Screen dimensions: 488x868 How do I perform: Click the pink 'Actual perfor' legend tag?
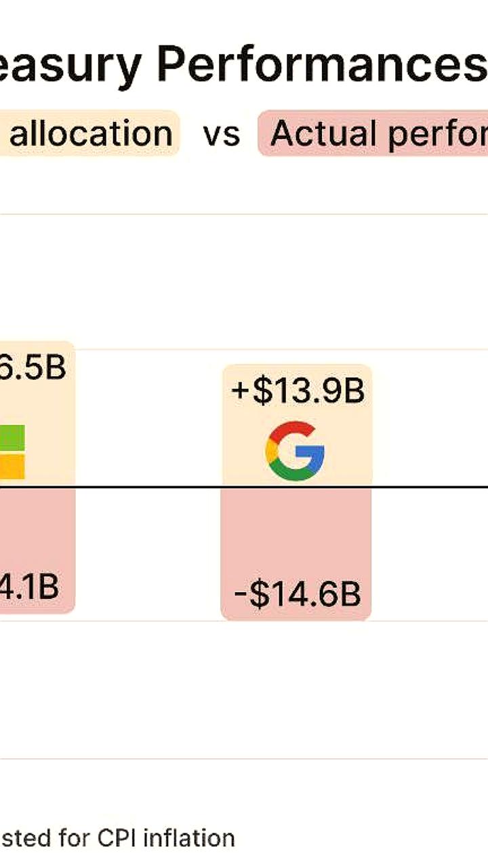click(373, 134)
